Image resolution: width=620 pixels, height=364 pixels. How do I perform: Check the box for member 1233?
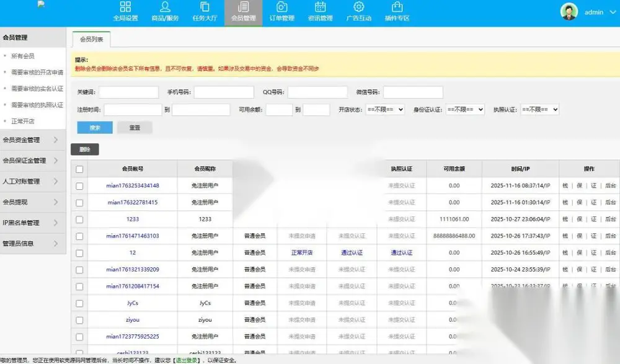79,220
